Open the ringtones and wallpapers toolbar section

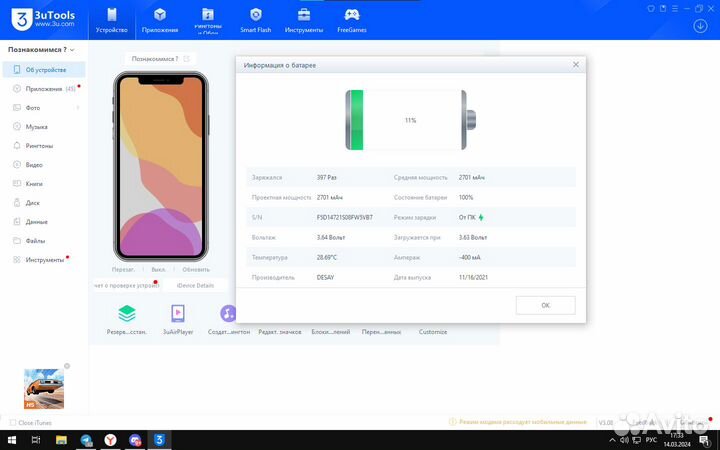(208, 21)
